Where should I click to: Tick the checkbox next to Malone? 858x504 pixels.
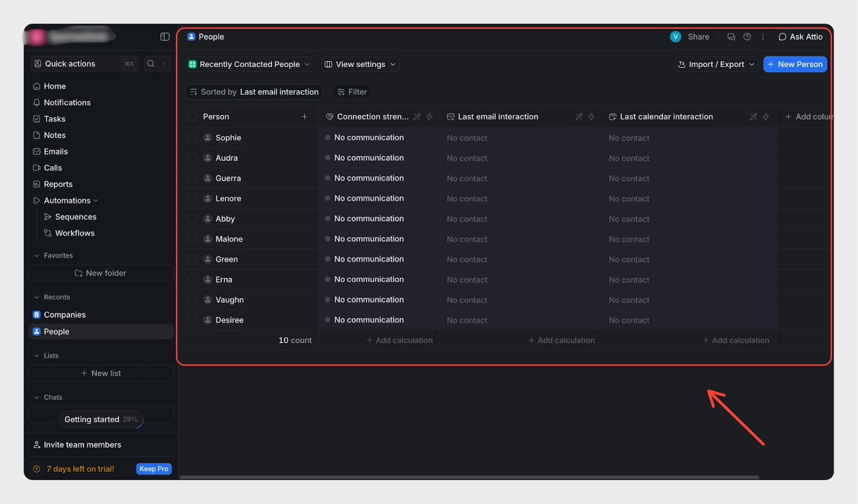coord(192,239)
